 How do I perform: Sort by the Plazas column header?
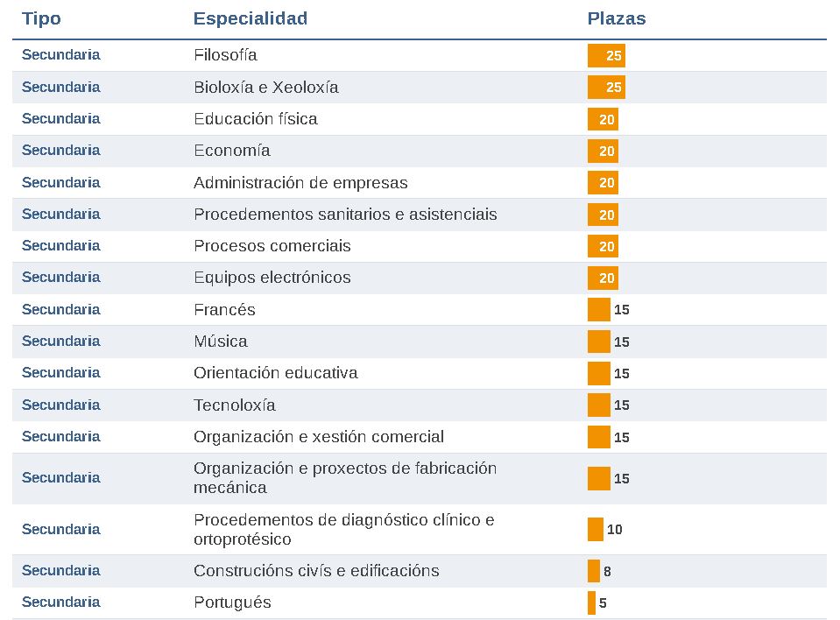617,19
